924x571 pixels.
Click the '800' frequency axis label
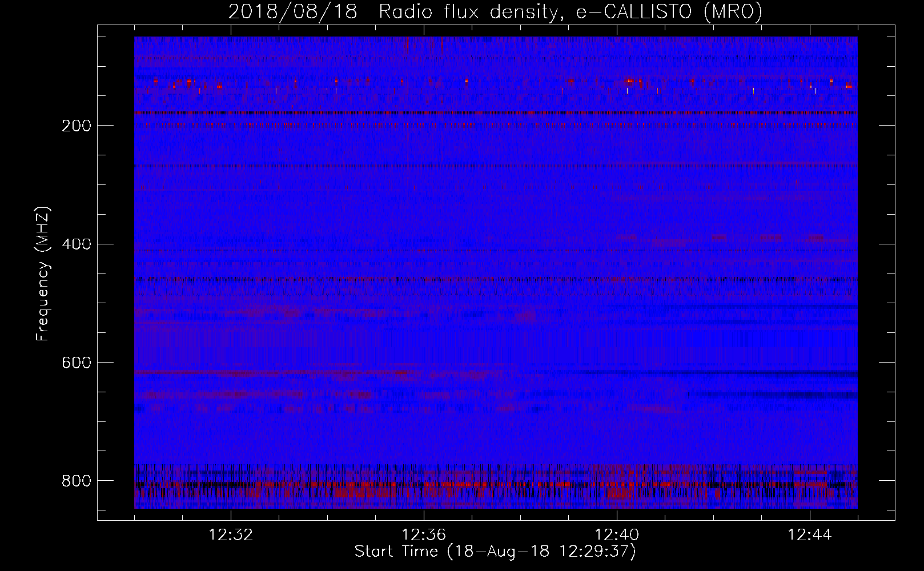click(76, 481)
